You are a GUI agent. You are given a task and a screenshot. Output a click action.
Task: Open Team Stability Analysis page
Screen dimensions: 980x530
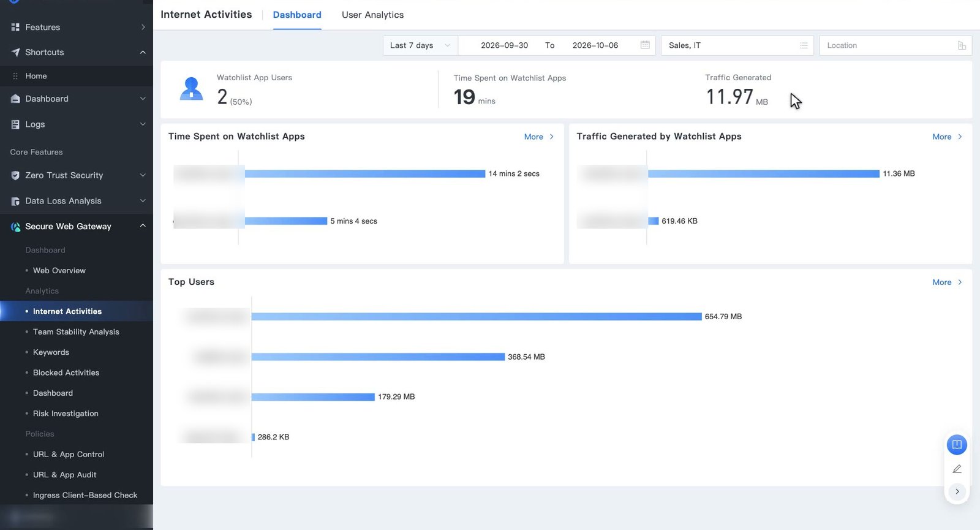76,331
